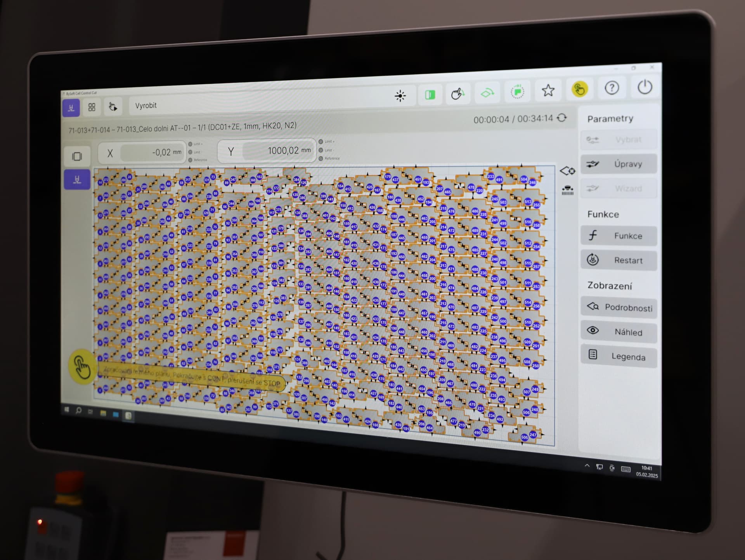745x560 pixels.
Task: Select part number 233 in the cutting plan
Action: click(x=491, y=177)
